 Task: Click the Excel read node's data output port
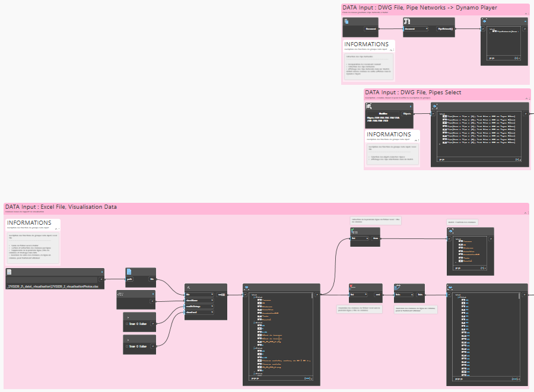pyautogui.click(x=221, y=295)
